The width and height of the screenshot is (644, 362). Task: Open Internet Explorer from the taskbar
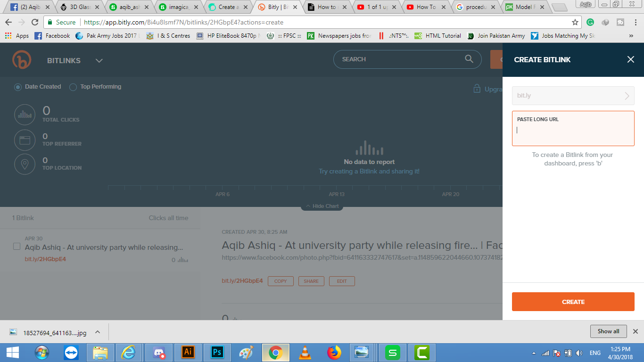tap(128, 352)
